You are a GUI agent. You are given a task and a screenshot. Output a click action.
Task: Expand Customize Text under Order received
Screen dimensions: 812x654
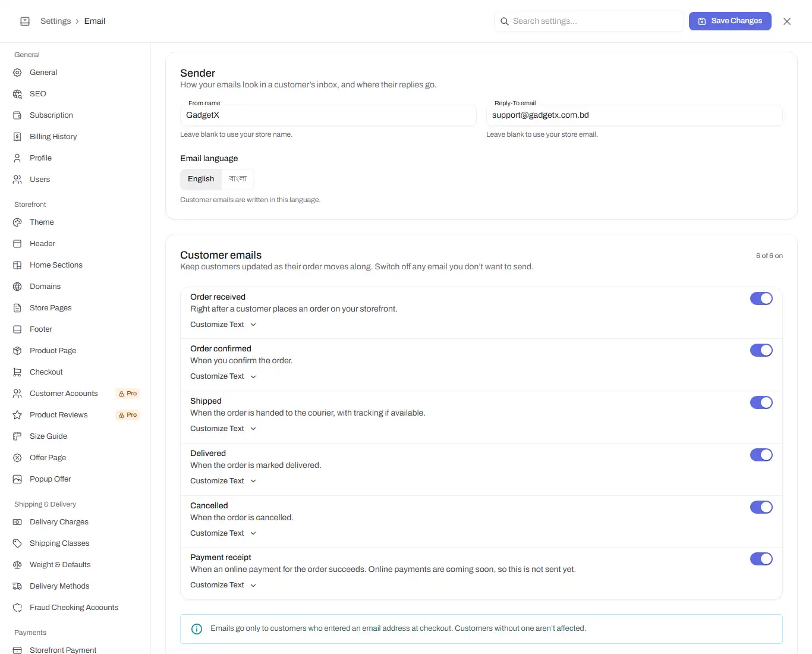(224, 325)
